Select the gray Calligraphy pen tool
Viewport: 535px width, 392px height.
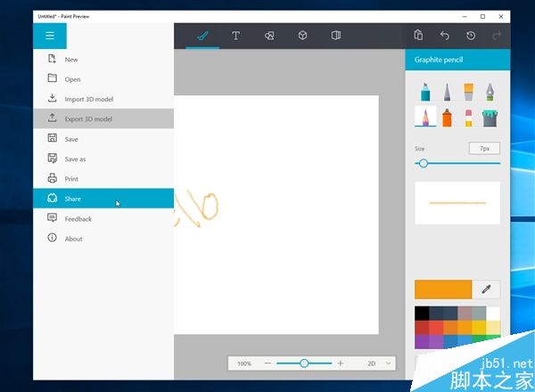pyautogui.click(x=447, y=92)
